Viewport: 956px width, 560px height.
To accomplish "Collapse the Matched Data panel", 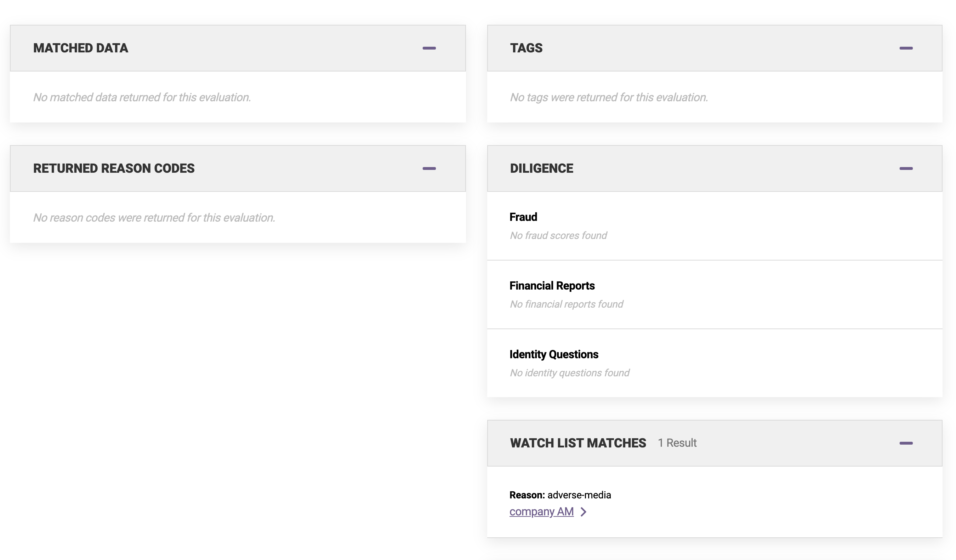I will coord(429,48).
